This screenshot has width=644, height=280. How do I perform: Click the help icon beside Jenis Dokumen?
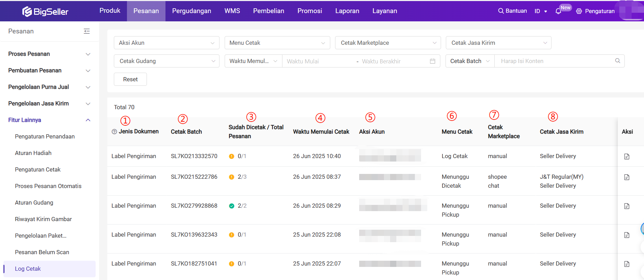coord(114,132)
